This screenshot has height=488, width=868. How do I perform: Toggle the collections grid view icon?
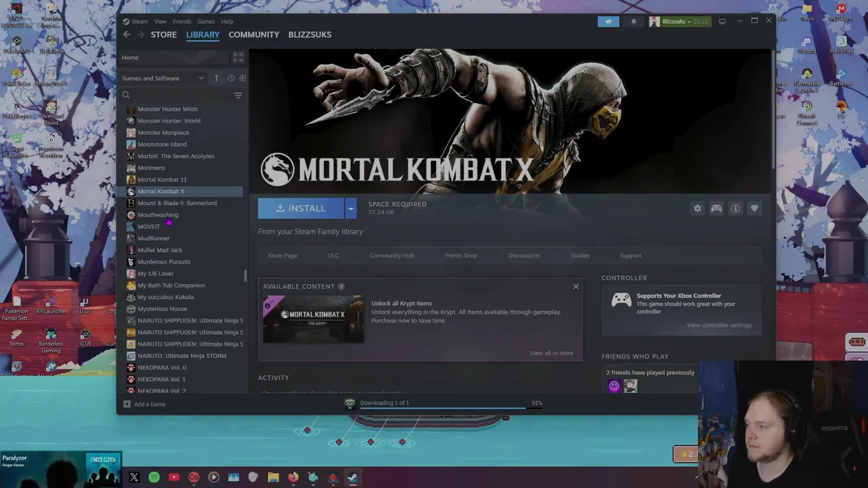(238, 58)
